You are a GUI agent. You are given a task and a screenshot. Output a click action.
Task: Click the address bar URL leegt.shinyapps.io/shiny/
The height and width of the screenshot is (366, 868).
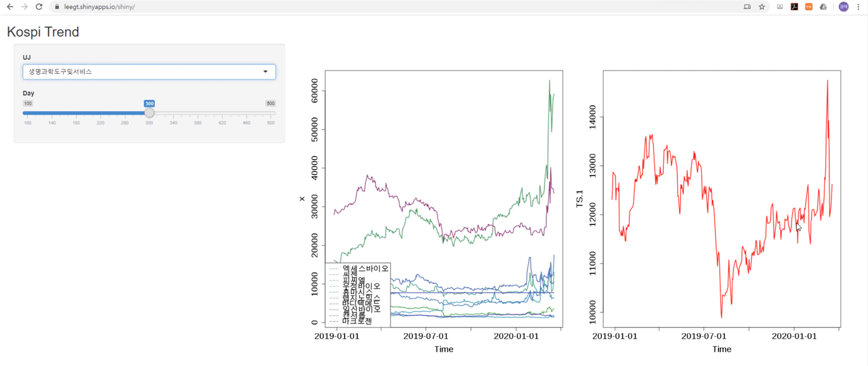[99, 7]
